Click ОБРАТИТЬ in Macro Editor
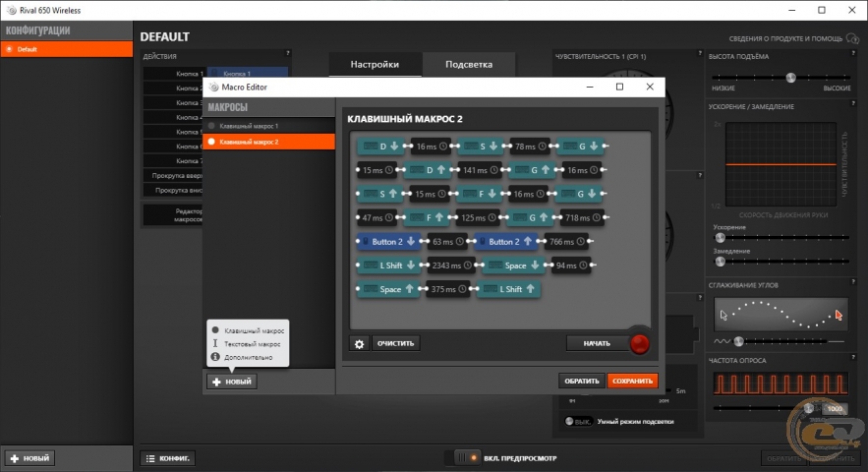The width and height of the screenshot is (868, 472). coord(581,382)
